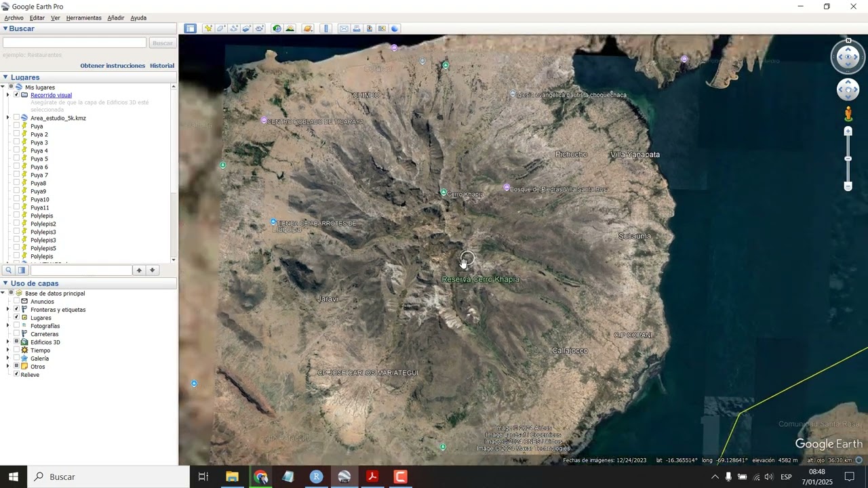Show historical imagery clock icon
Viewport: 868px width, 488px height.
(x=277, y=28)
